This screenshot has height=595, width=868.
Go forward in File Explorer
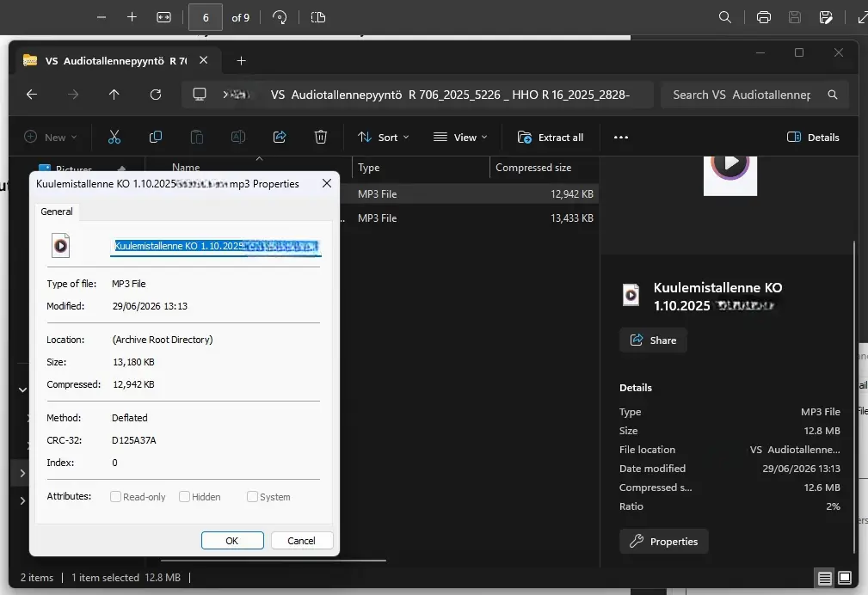73,95
